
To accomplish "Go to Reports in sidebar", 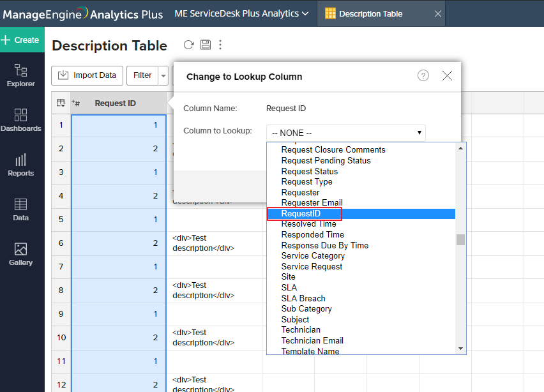I will tap(21, 165).
